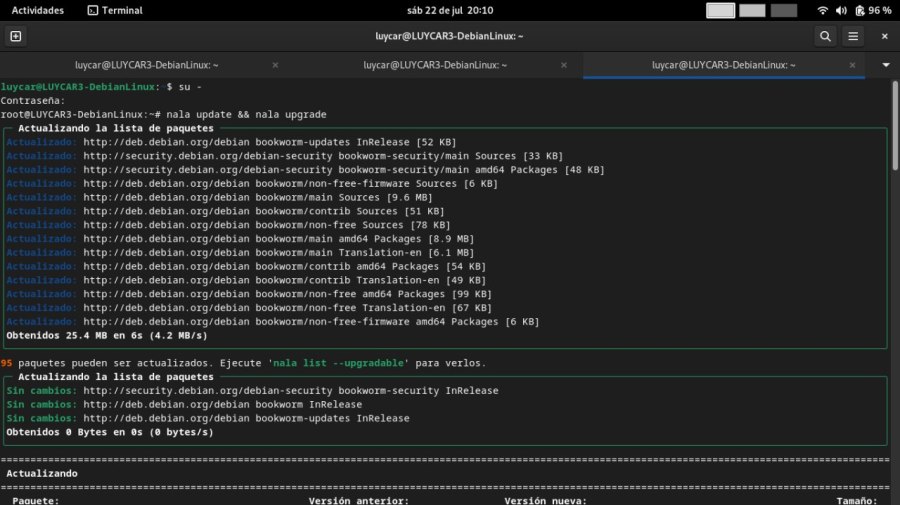Switch to the third workspace indicator
The width and height of the screenshot is (900, 505).
(x=784, y=10)
